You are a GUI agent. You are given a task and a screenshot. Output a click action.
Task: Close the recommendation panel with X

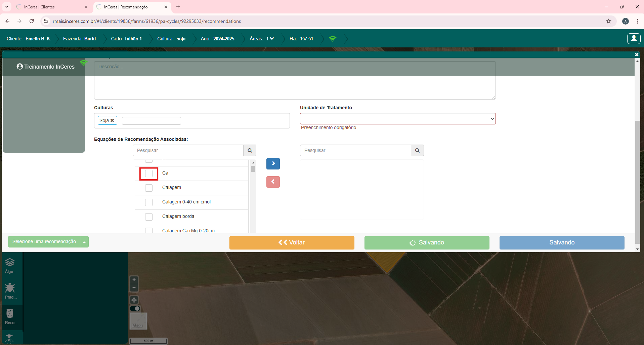(x=637, y=54)
